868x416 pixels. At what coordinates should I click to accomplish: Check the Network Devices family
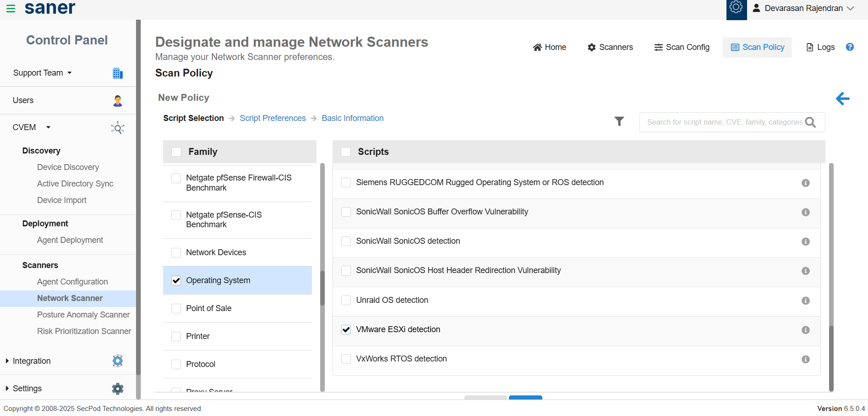[176, 252]
